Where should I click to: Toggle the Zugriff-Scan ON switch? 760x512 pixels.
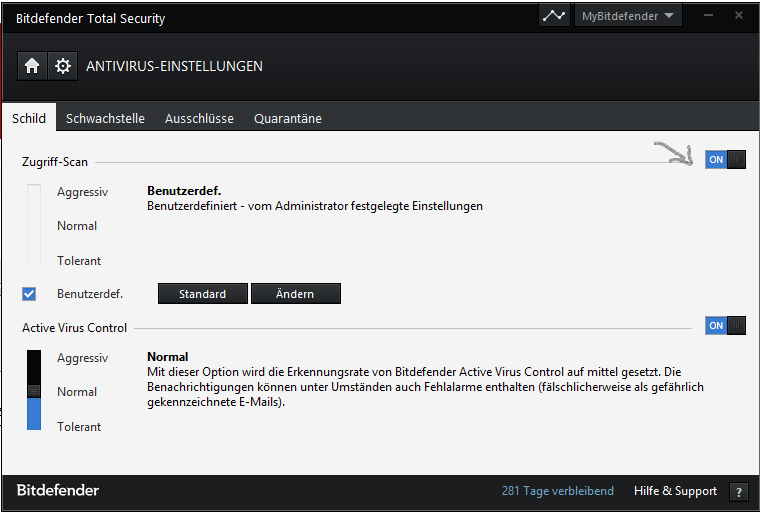725,160
